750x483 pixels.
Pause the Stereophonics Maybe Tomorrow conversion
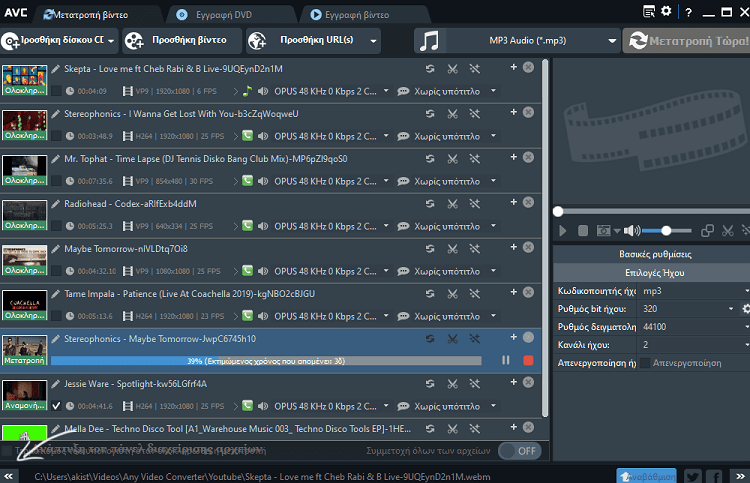[506, 360]
